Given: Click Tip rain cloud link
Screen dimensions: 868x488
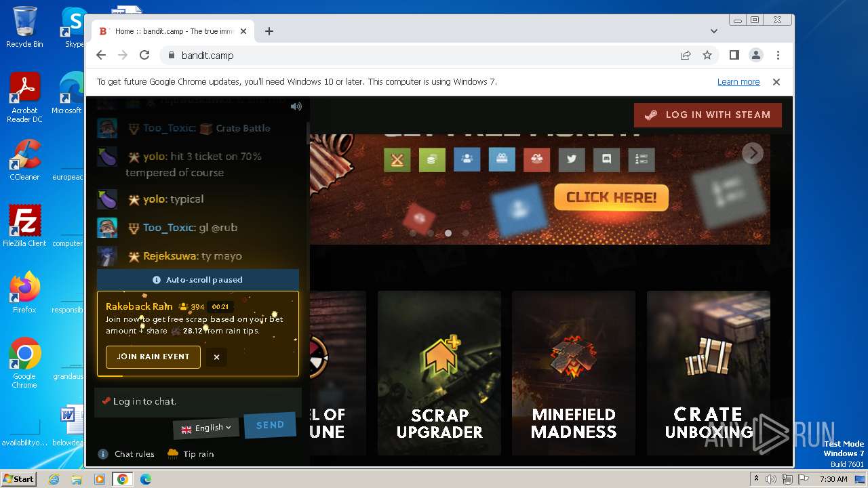Looking at the screenshot, I should (x=191, y=453).
